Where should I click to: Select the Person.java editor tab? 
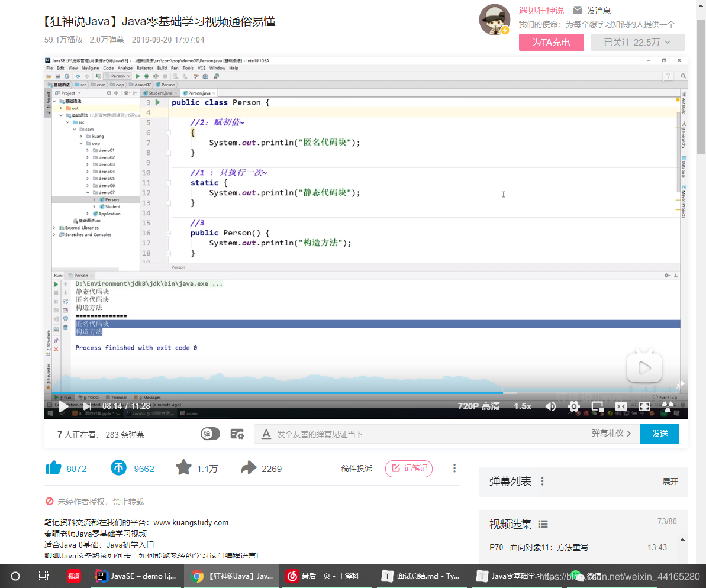click(x=199, y=93)
